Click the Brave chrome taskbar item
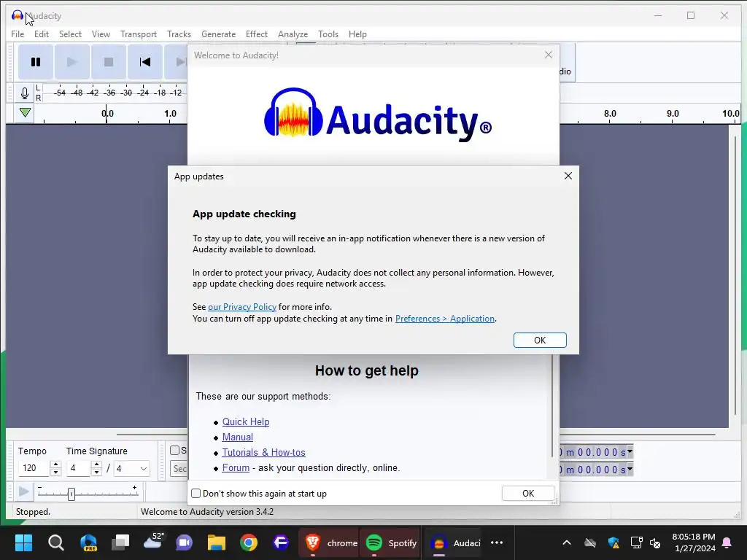747x560 pixels. click(330, 542)
